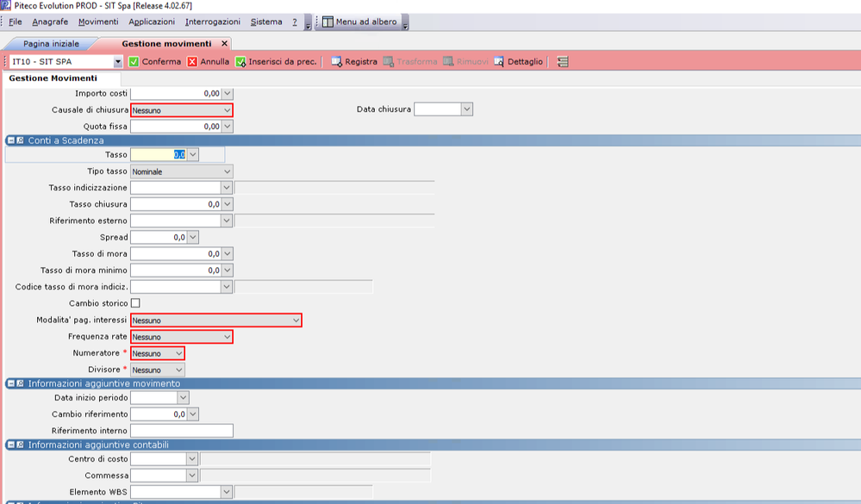Click the Annulla red X icon
The height and width of the screenshot is (504, 861).
192,62
